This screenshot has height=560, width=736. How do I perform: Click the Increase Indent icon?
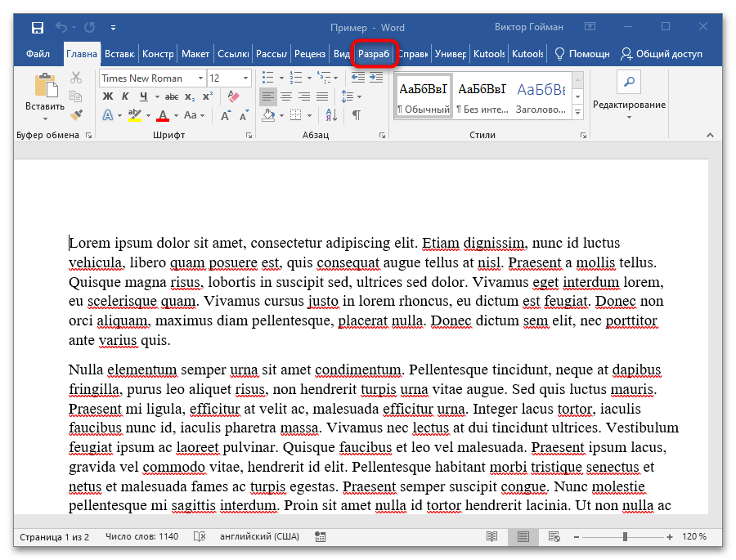coord(376,78)
